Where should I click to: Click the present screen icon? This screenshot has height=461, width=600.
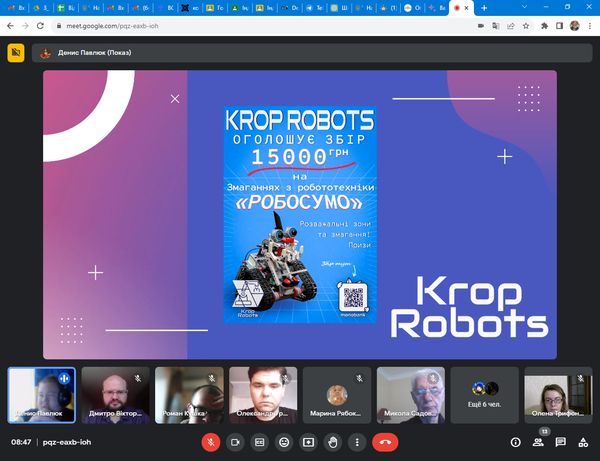tap(308, 441)
